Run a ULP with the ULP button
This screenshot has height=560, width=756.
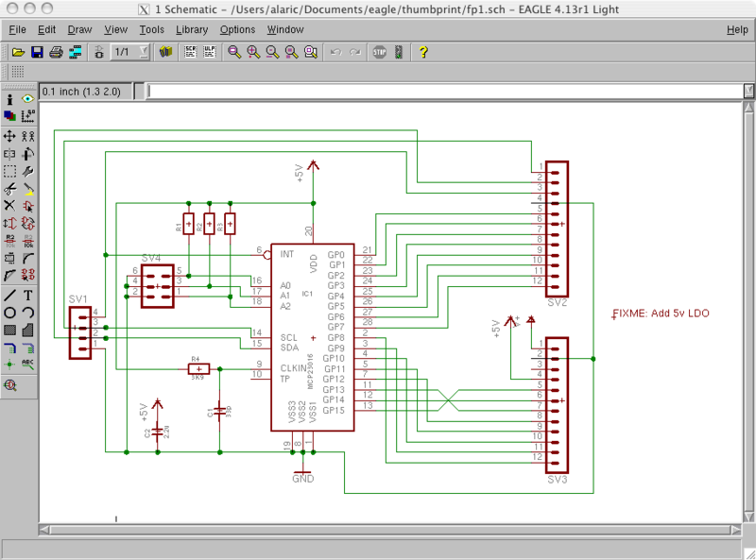coord(208,52)
